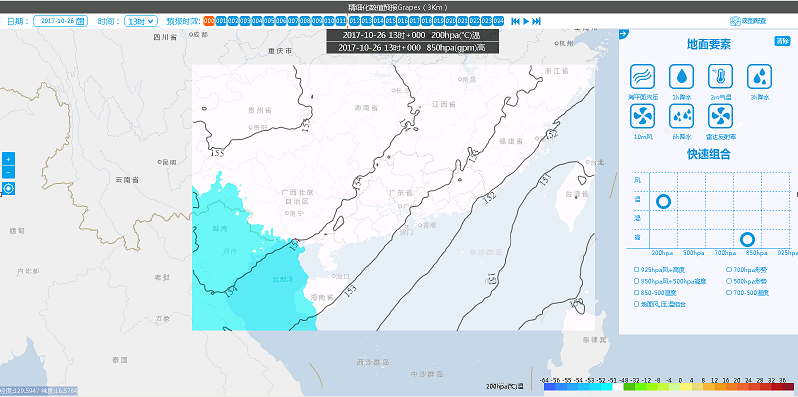Click the clear button in panel header
The image size is (798, 397).
point(782,41)
